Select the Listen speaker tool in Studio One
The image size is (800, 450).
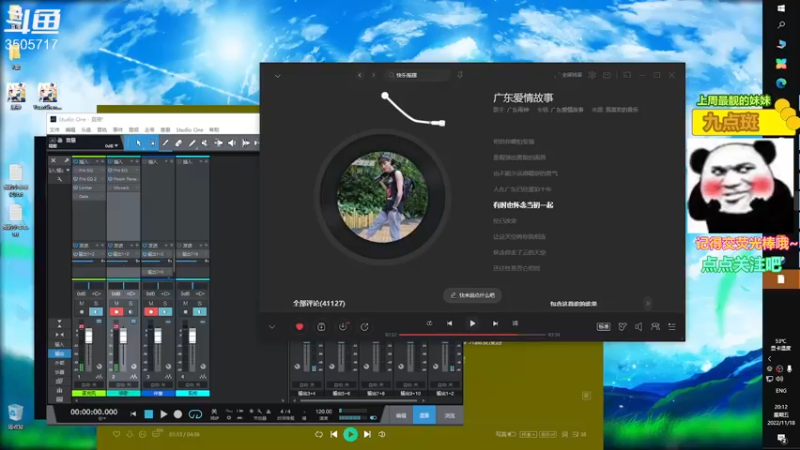pos(232,143)
